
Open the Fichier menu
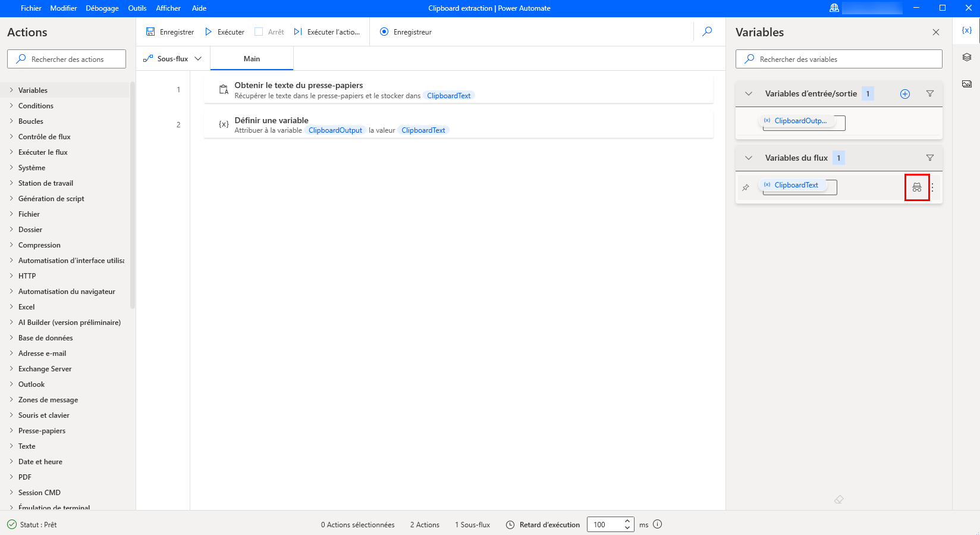point(31,8)
